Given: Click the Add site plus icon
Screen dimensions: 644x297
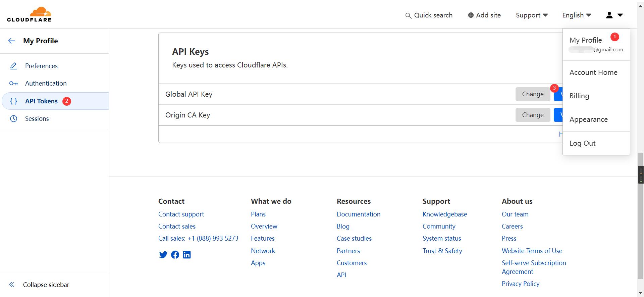Looking at the screenshot, I should (x=471, y=15).
